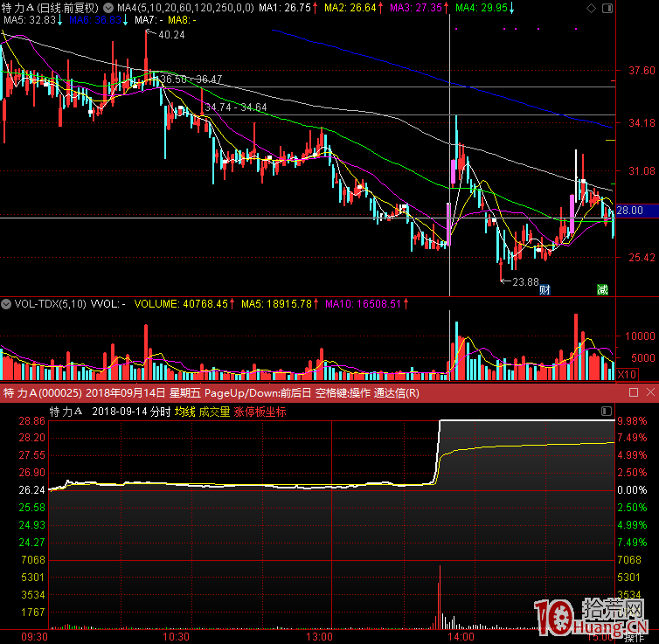Click the MA6: 36.83 value

[x=95, y=20]
